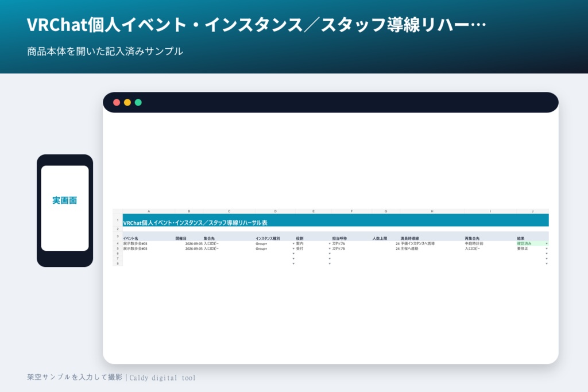
Task: Click 入口ロビー in the 再集合先 column
Action: tap(472, 249)
